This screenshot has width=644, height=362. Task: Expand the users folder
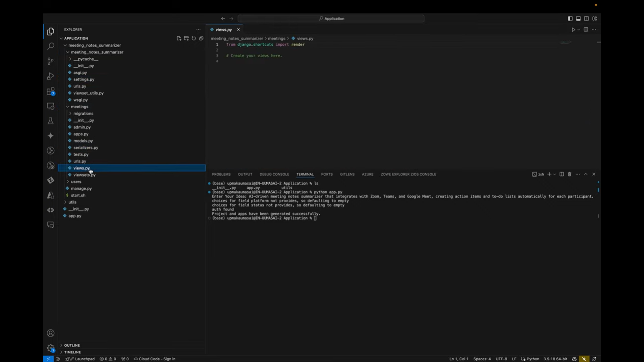tap(76, 182)
